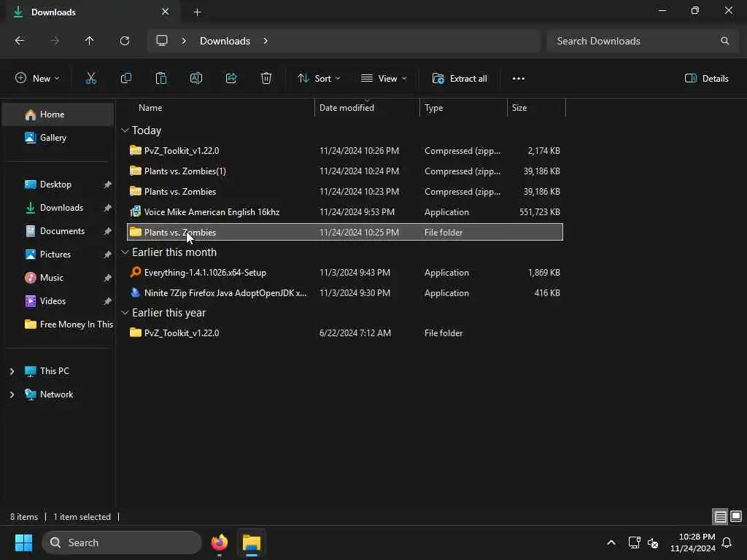Switch to details list view icon in status bar
Screen dimensions: 747x560
tap(720, 517)
